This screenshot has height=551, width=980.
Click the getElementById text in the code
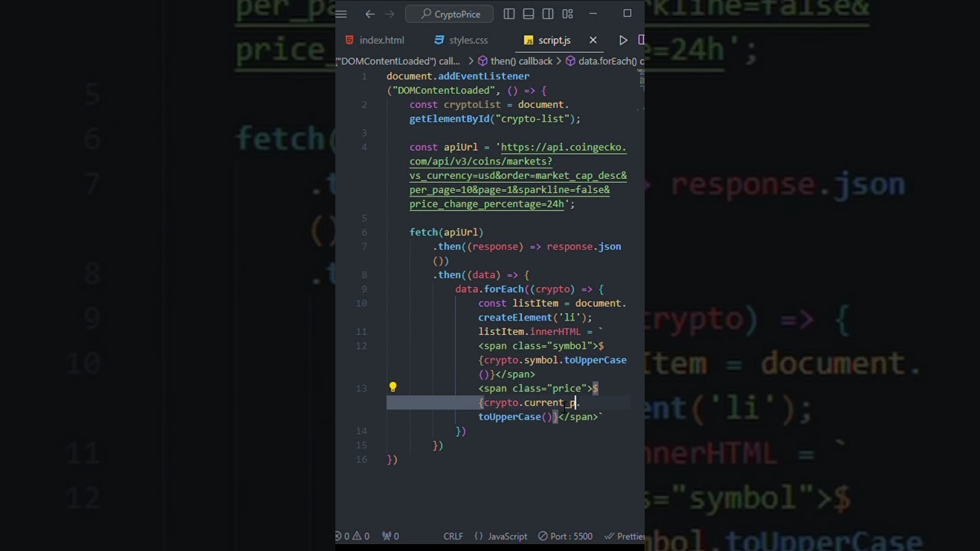[449, 119]
